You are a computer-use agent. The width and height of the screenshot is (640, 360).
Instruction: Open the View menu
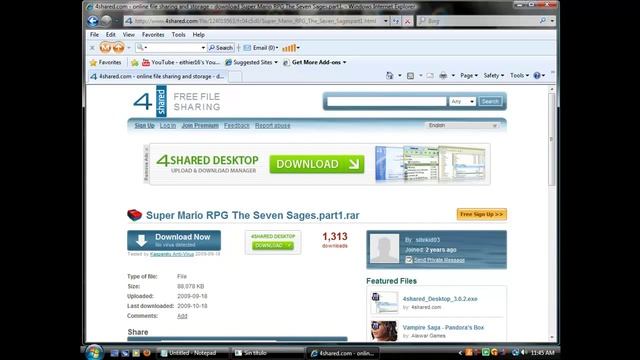pyautogui.click(x=129, y=35)
